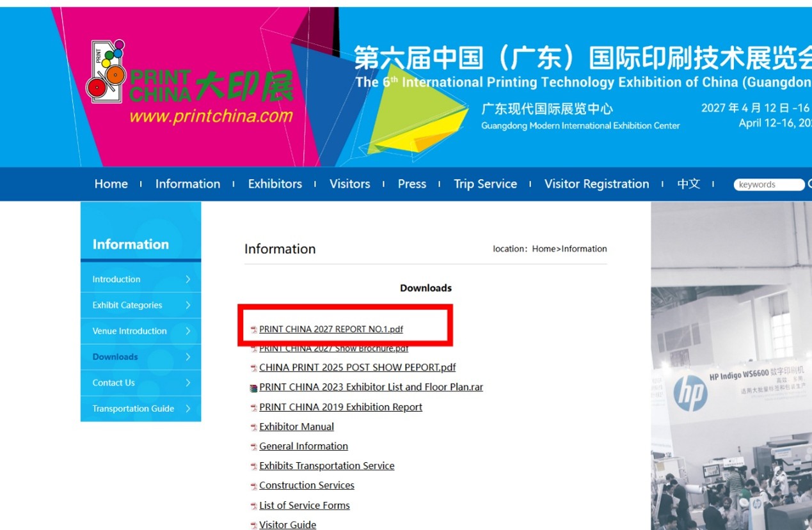The width and height of the screenshot is (812, 530).
Task: Click Home in the location breadcrumb
Action: click(544, 249)
